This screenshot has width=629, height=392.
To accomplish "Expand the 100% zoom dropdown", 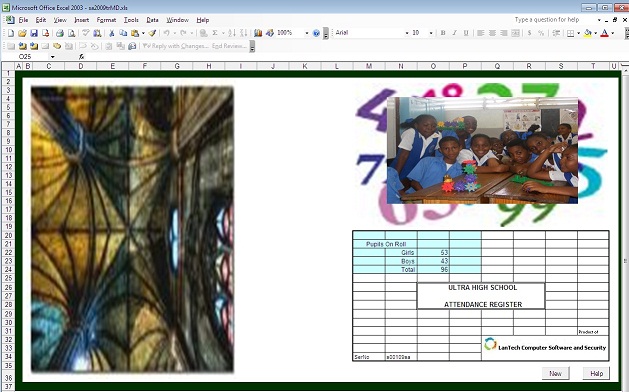I will (x=307, y=33).
